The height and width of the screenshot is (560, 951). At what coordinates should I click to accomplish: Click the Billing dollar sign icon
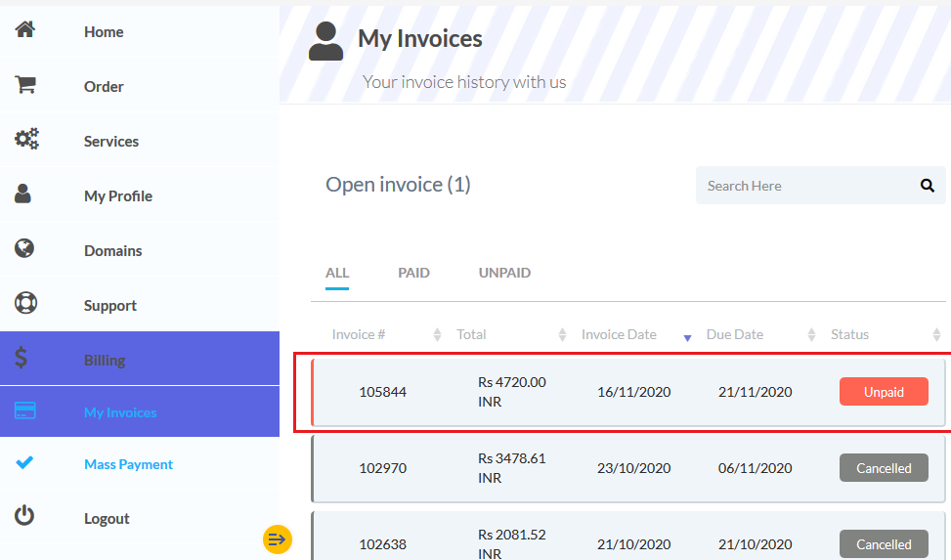(22, 358)
